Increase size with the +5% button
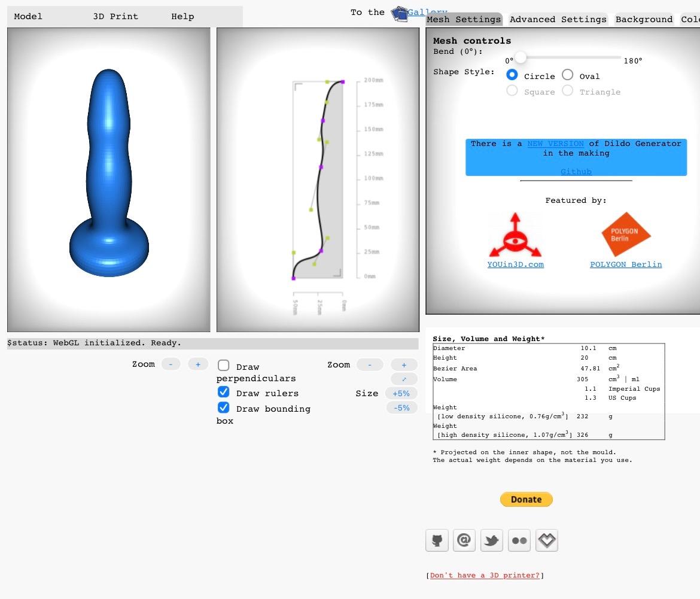700x599 pixels. [401, 393]
